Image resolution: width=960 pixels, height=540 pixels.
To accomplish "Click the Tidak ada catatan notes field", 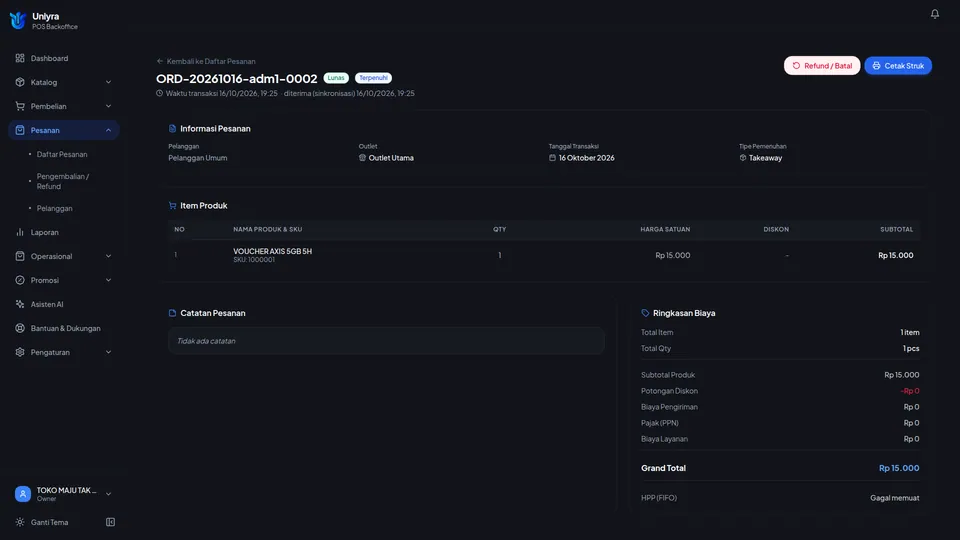I will (386, 340).
